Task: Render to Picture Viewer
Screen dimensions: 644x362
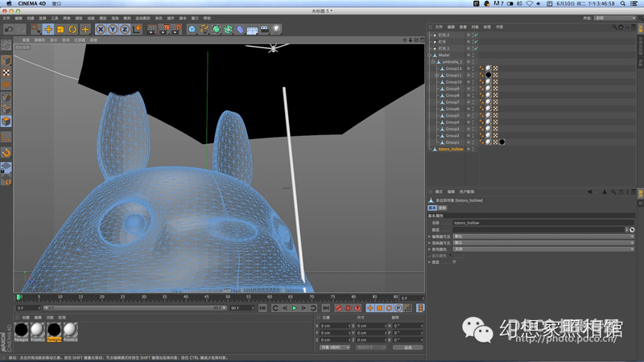Action: coord(164,29)
